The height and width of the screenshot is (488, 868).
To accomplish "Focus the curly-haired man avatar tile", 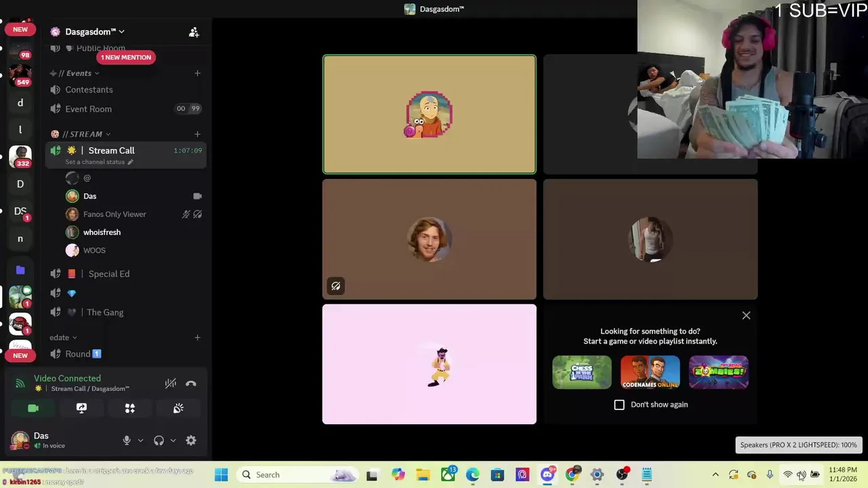I will 429,239.
